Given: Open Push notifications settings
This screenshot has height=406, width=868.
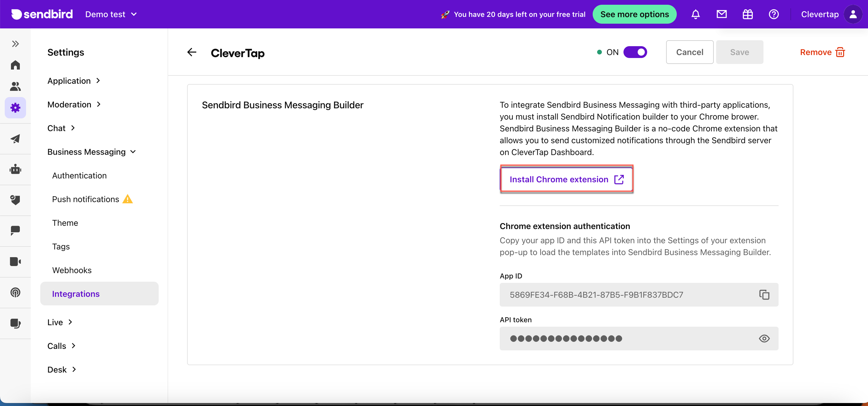Looking at the screenshot, I should pos(86,199).
